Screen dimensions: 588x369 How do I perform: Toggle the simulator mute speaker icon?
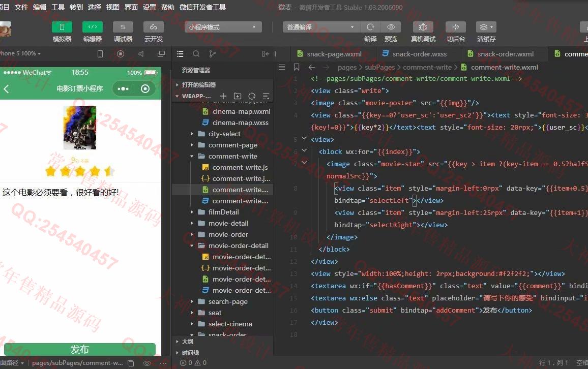coord(140,54)
